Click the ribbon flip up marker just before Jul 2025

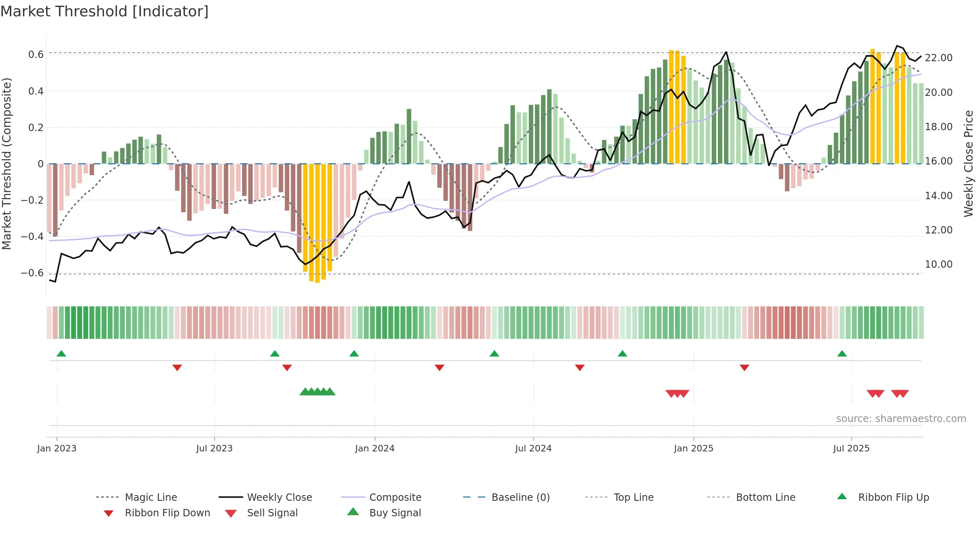click(x=842, y=353)
